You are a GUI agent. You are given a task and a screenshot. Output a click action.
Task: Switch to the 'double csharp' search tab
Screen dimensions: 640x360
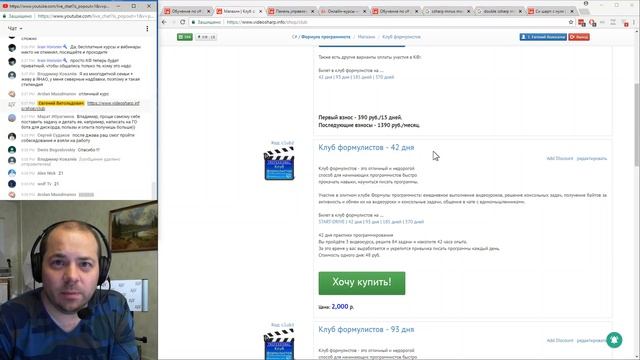click(x=499, y=11)
